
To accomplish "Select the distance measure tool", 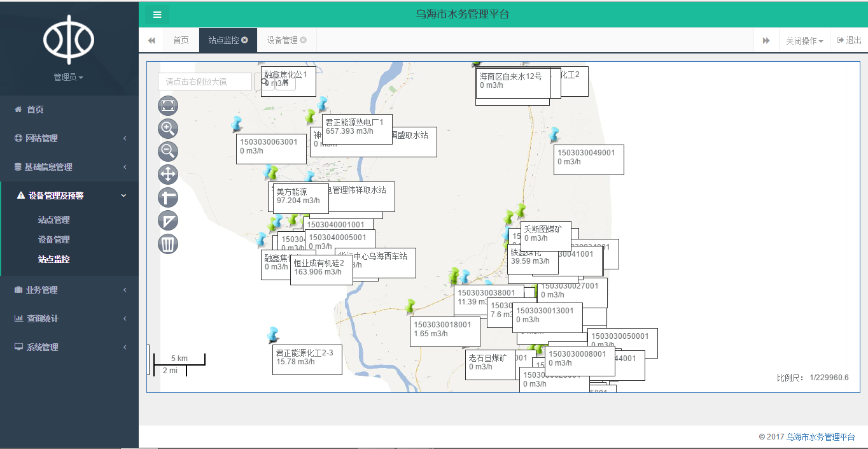I will (168, 197).
